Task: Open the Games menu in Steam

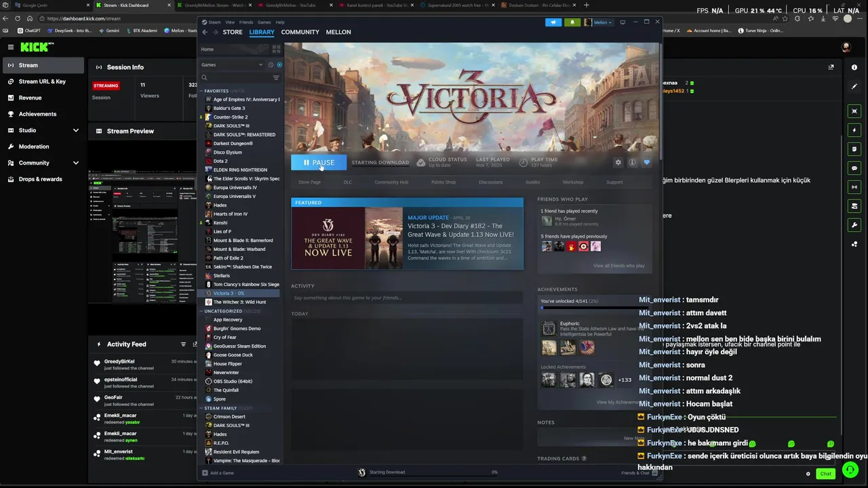Action: tap(264, 22)
